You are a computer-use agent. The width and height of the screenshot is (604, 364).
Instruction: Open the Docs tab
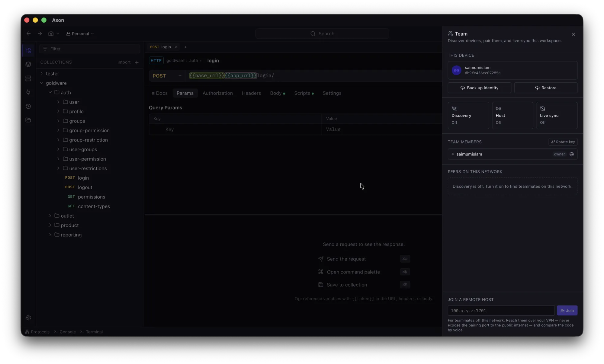159,93
